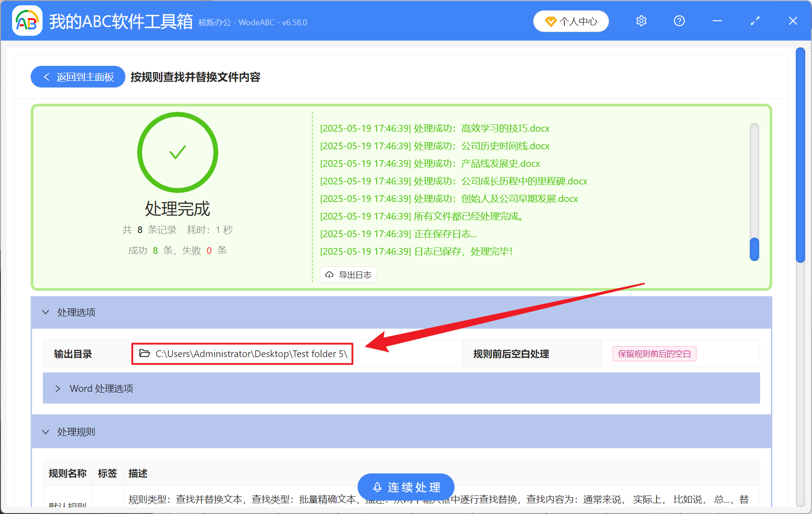Click the back arrow in 返回到主面板
The width and height of the screenshot is (812, 514).
(x=46, y=77)
